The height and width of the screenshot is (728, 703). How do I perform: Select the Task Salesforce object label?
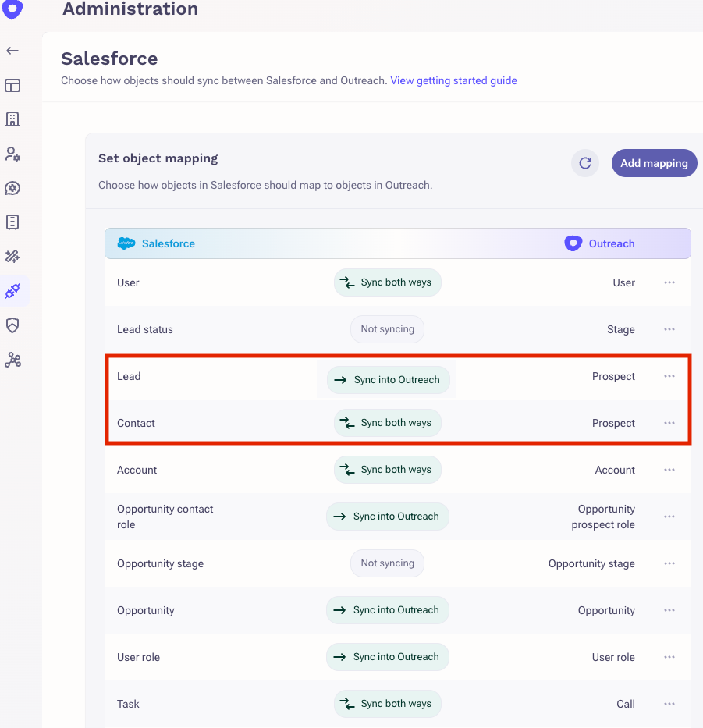coord(128,704)
